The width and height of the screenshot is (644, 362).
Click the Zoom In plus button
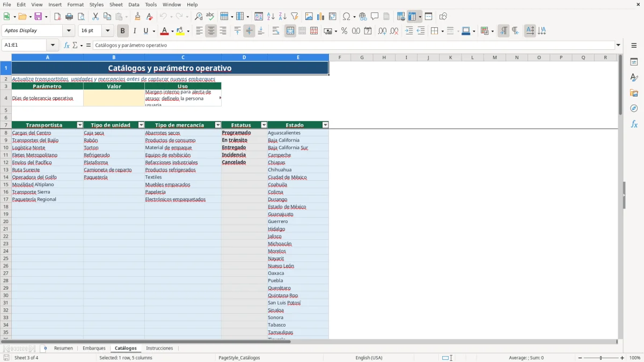click(x=623, y=358)
